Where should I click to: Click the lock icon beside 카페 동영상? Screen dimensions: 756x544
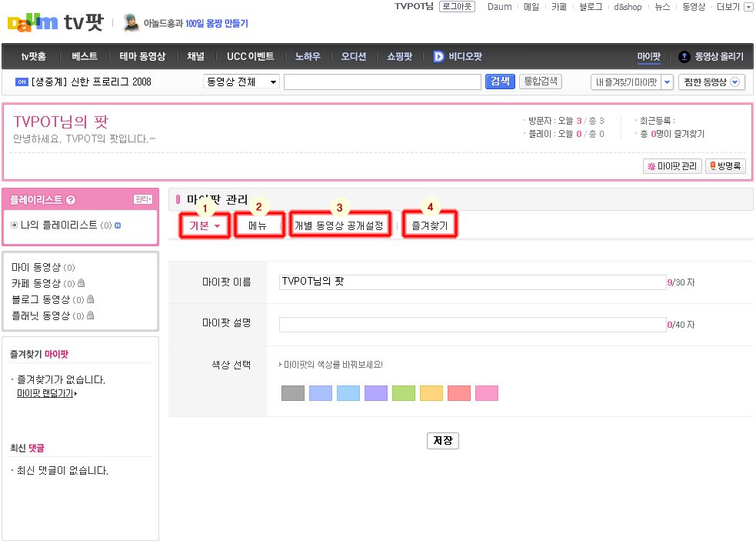(81, 282)
